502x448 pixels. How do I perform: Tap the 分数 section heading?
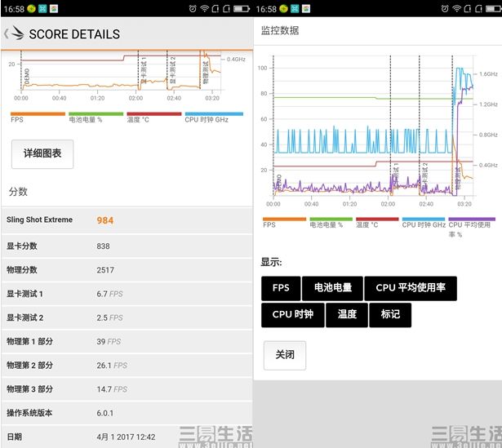point(18,192)
